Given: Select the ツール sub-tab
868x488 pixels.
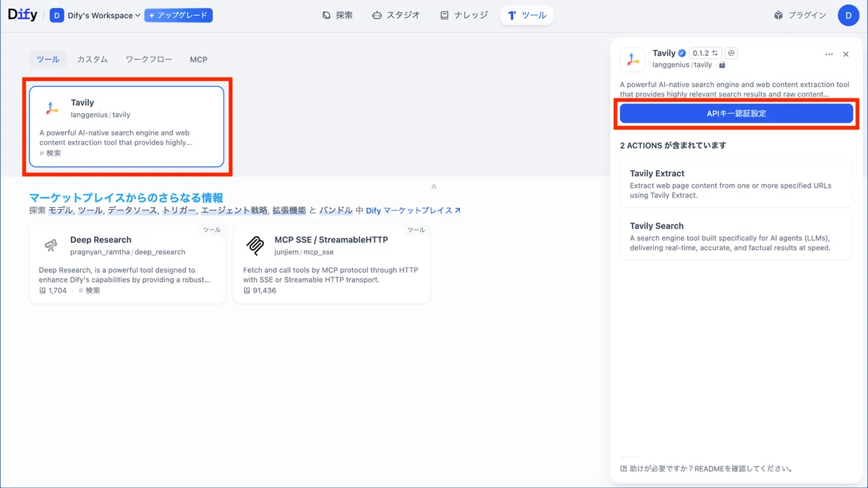Looking at the screenshot, I should coord(48,59).
